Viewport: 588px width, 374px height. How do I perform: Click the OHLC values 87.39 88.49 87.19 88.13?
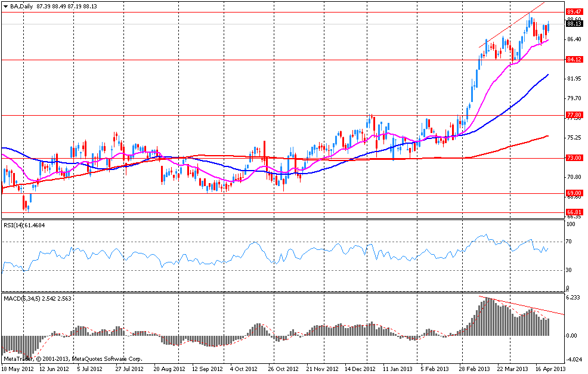click(67, 7)
